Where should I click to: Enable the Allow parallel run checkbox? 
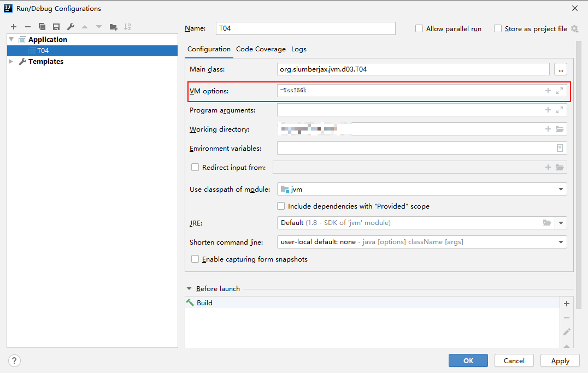tap(419, 29)
